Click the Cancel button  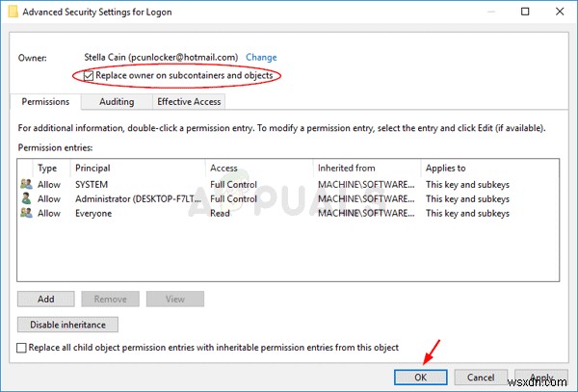coord(481,377)
